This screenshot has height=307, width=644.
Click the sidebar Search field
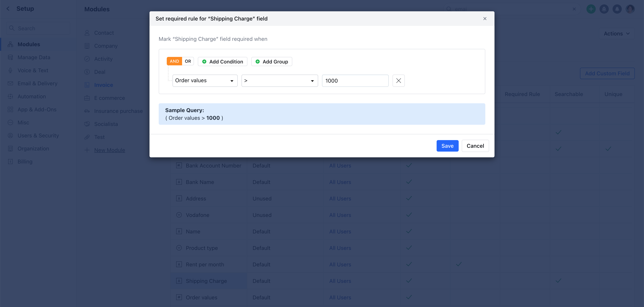38,28
